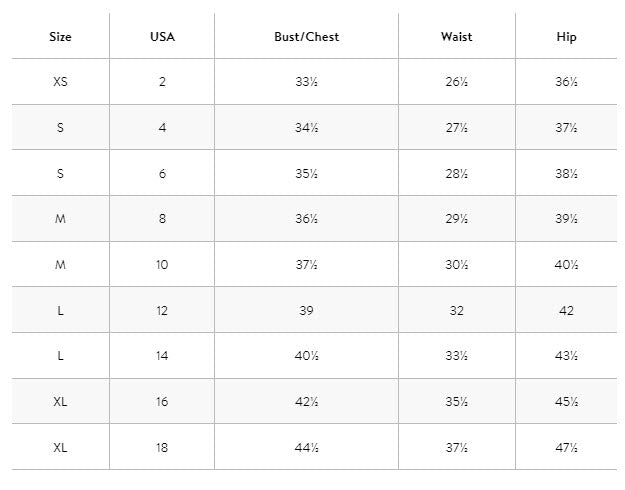Image resolution: width=625 pixels, height=490 pixels.
Task: Click the Hip value 42 cell
Action: click(x=566, y=311)
